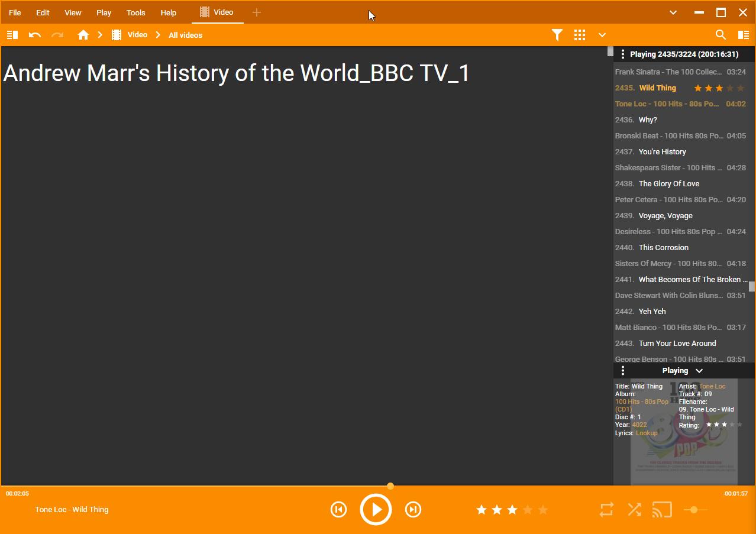Screen dimensions: 756x534
Task: Switch to the Video tab
Action: (x=217, y=12)
